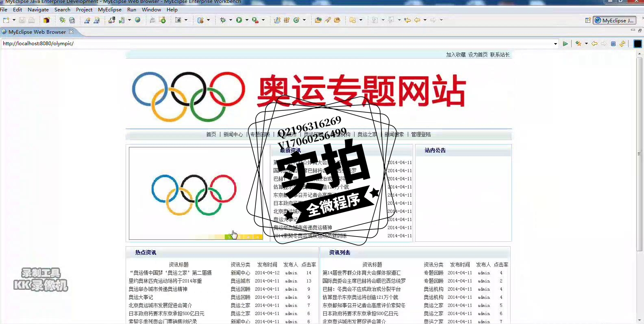
Task: Click the Deploy MyEclipse server icon
Action: click(x=112, y=20)
